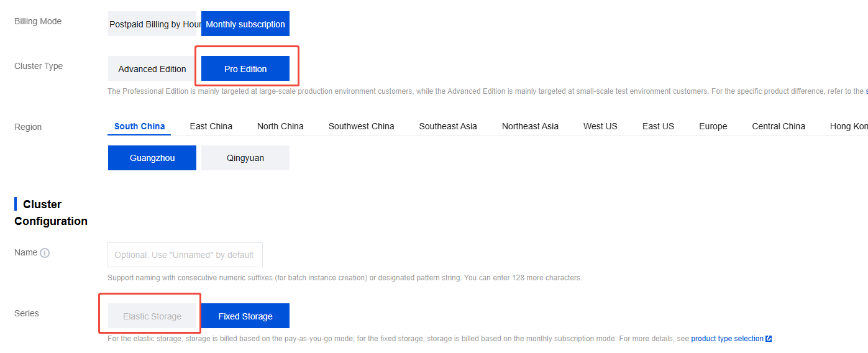Screen dimensions: 868x353
Task: Click the cluster Name input field
Action: [185, 255]
